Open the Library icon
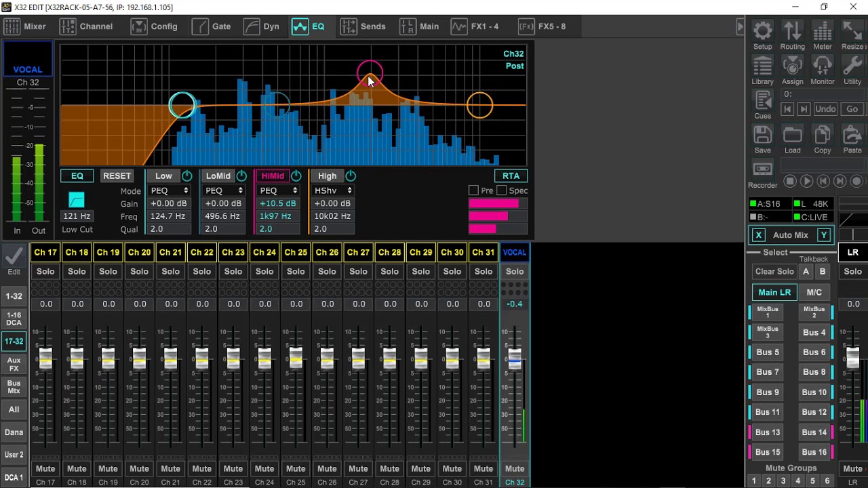 coord(762,66)
